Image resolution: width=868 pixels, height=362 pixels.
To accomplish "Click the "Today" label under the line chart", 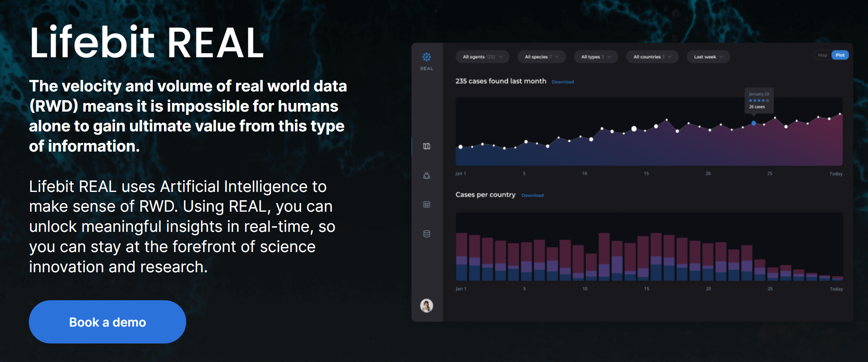I will [x=836, y=174].
